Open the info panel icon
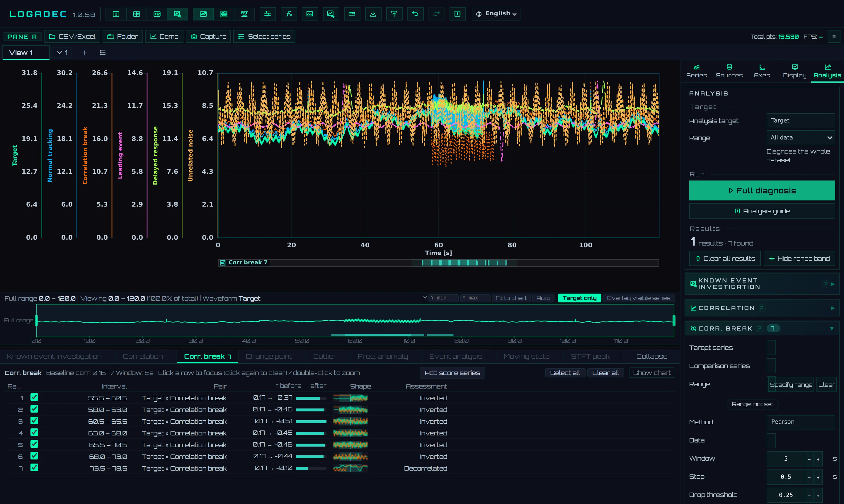This screenshot has width=844, height=504. pyautogui.click(x=457, y=14)
